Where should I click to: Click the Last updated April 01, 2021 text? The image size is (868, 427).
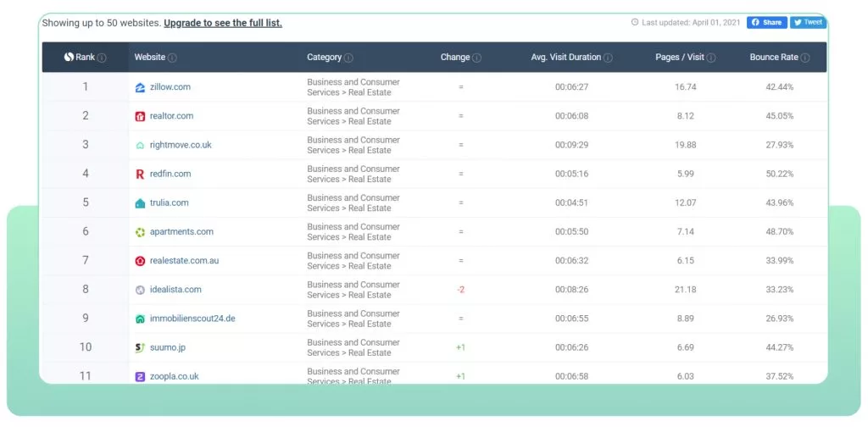tap(691, 23)
